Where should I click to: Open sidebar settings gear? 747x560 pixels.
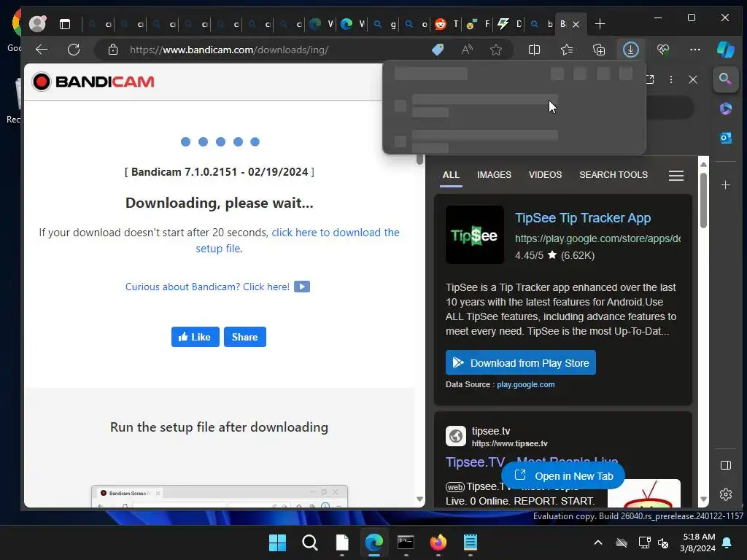point(726,495)
